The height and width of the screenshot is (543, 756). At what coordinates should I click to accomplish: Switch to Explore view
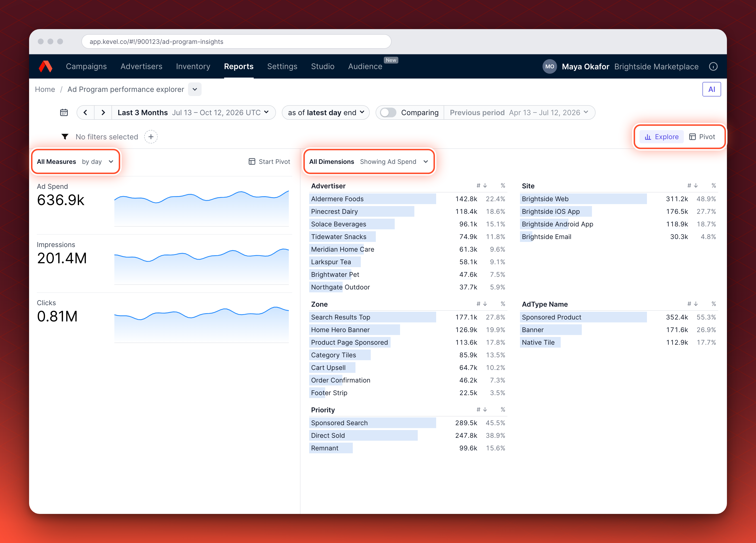point(661,137)
